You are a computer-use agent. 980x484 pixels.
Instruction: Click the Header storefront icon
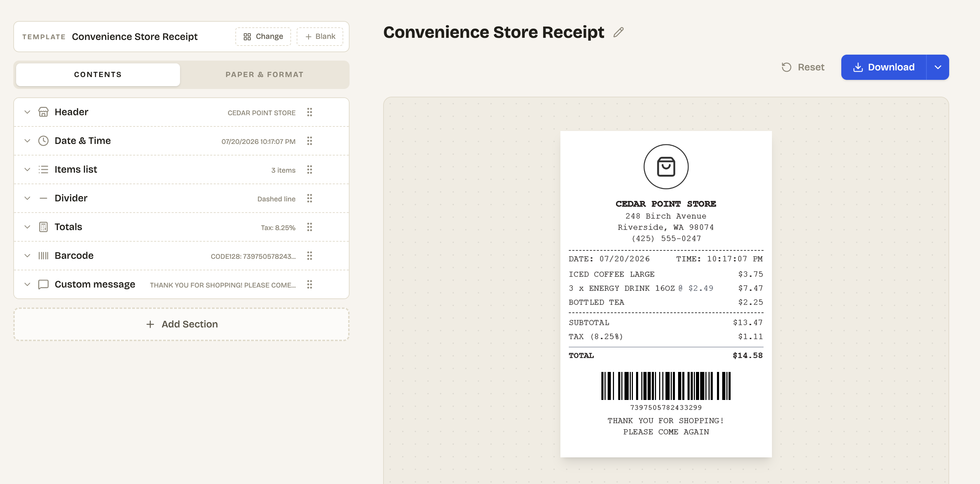(43, 112)
